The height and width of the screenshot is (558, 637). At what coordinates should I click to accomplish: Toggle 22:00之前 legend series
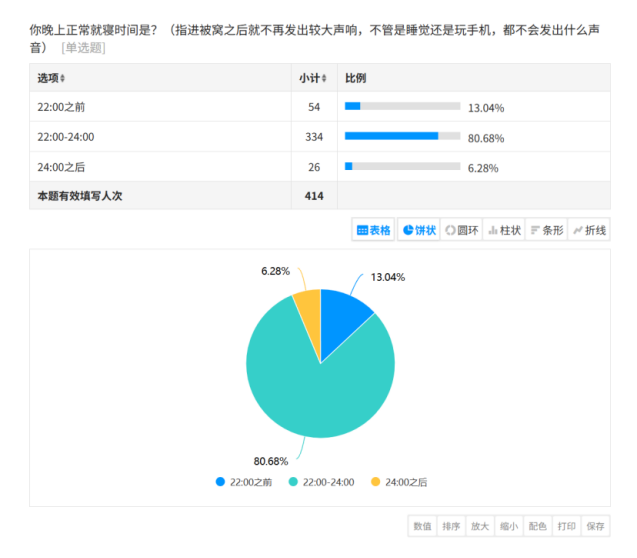243,482
